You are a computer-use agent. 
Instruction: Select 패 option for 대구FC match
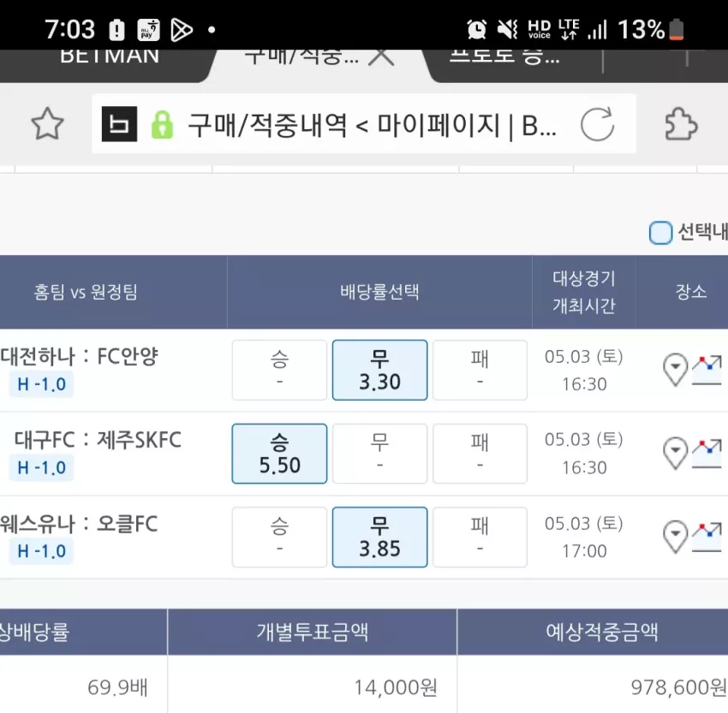(480, 454)
